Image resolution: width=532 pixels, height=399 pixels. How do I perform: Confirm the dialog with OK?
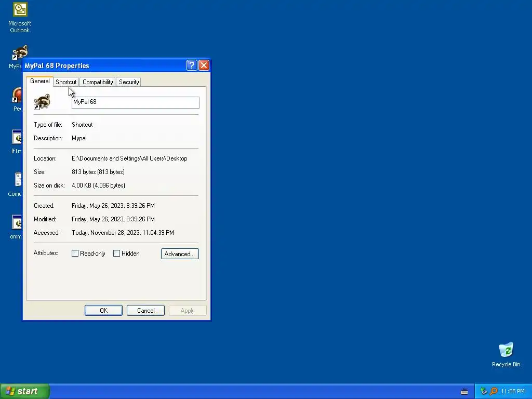(x=103, y=311)
